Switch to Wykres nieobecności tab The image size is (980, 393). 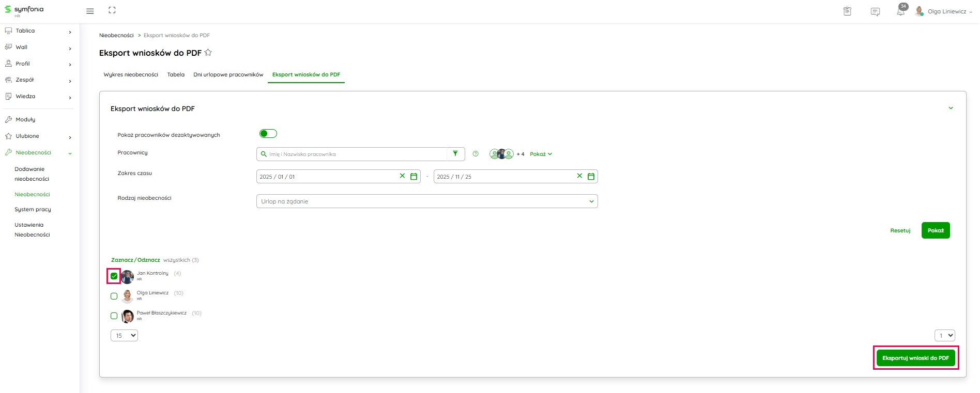click(131, 75)
